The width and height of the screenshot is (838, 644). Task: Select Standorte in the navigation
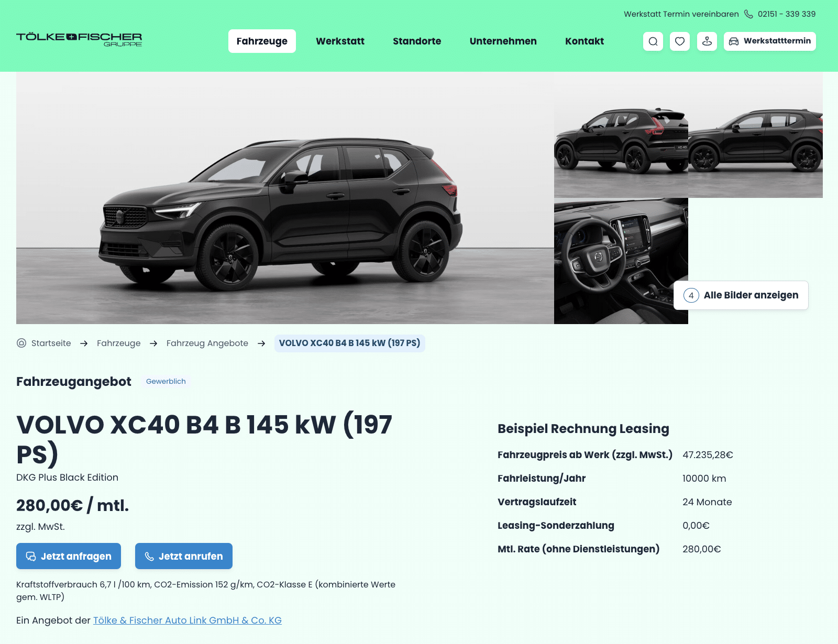(417, 41)
